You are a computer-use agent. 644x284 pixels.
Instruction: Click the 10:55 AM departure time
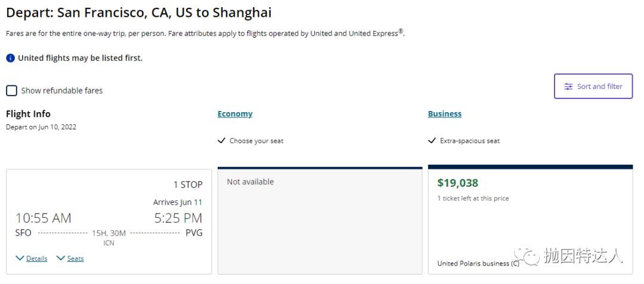pyautogui.click(x=43, y=218)
